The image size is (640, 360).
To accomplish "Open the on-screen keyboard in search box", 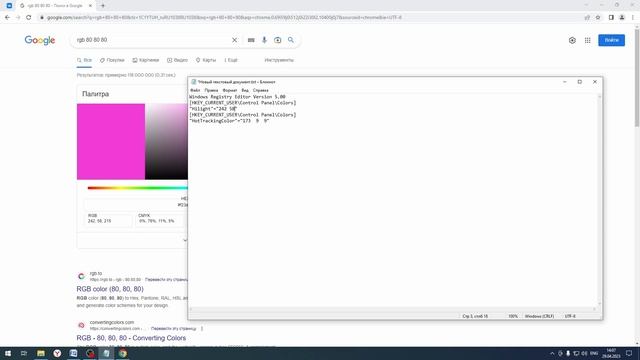I will click(251, 40).
